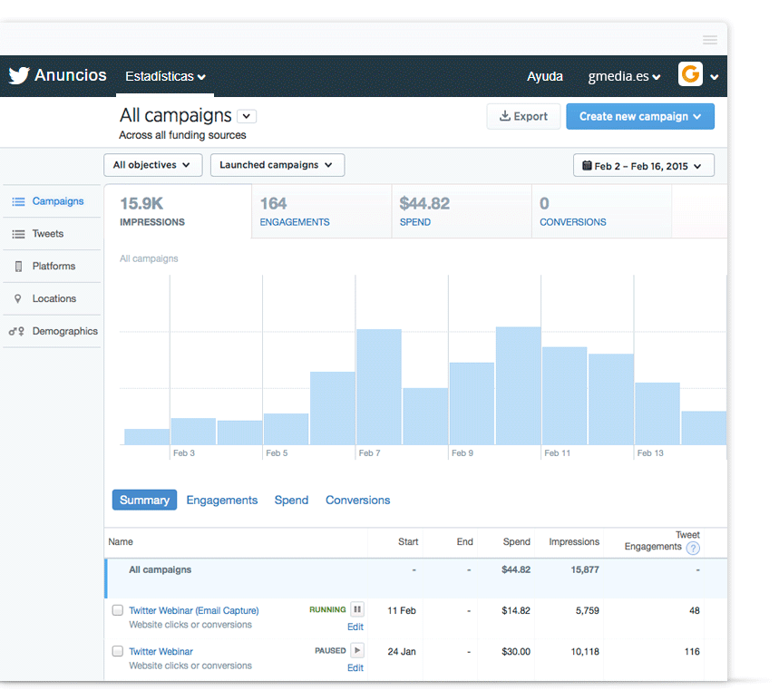
Task: Switch to the Engagements table tab
Action: click(x=222, y=501)
